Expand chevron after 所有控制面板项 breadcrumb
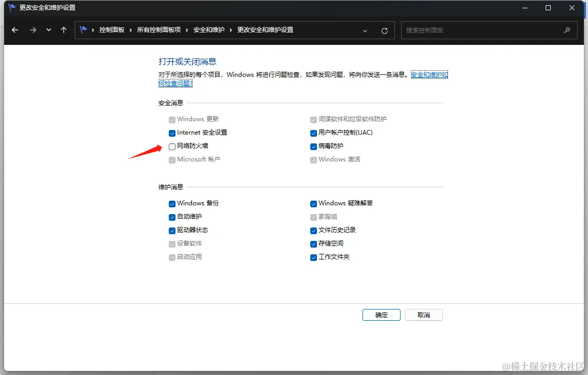 pyautogui.click(x=187, y=30)
